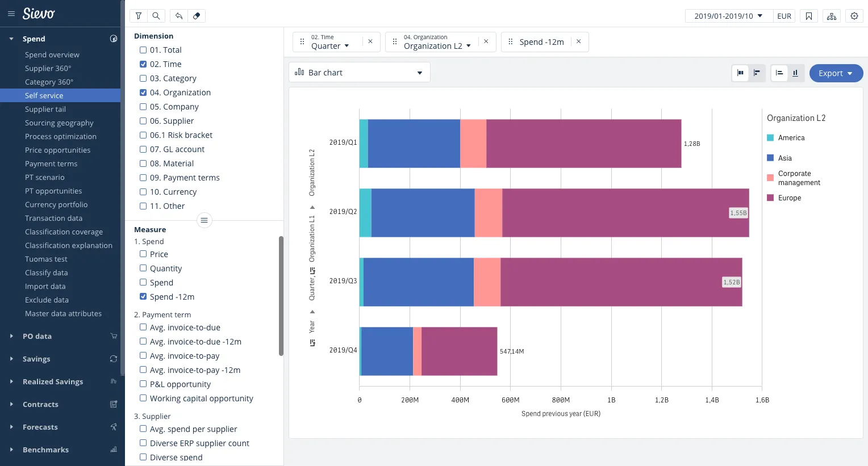Enable the 06. Supplier dimension checkbox
868x466 pixels.
(x=143, y=121)
